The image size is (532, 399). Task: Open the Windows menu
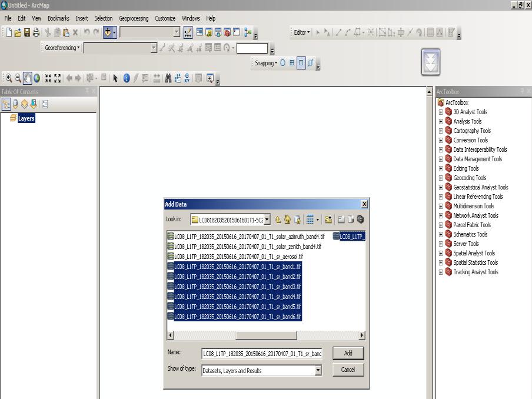191,18
